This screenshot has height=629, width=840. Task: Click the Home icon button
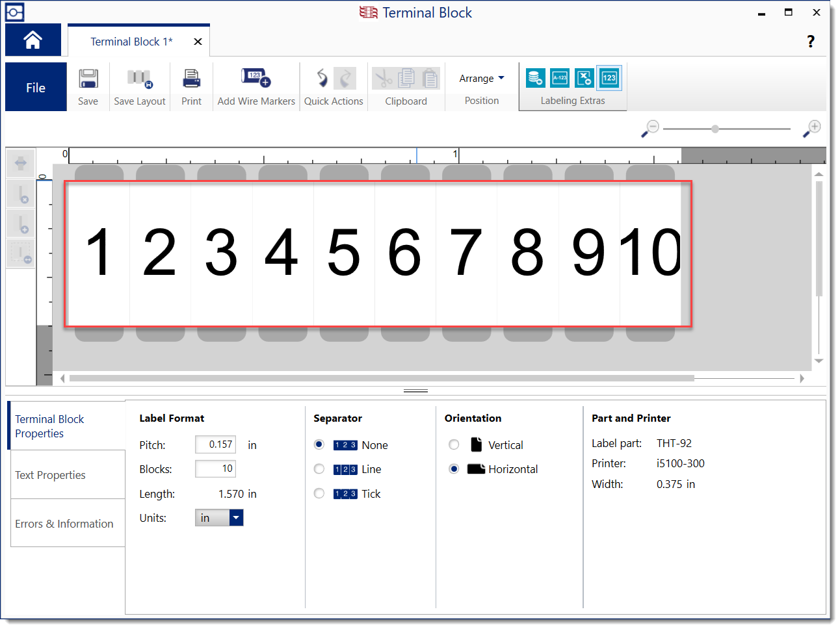tap(33, 40)
